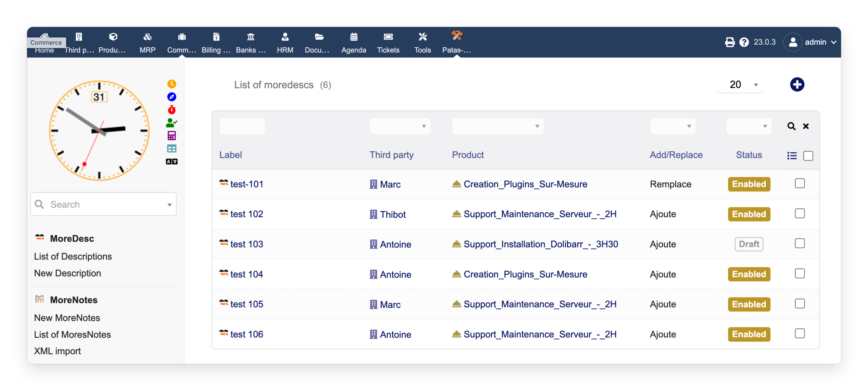The image size is (868, 391).
Task: Open the purple calculator shortcut icon
Action: [171, 136]
